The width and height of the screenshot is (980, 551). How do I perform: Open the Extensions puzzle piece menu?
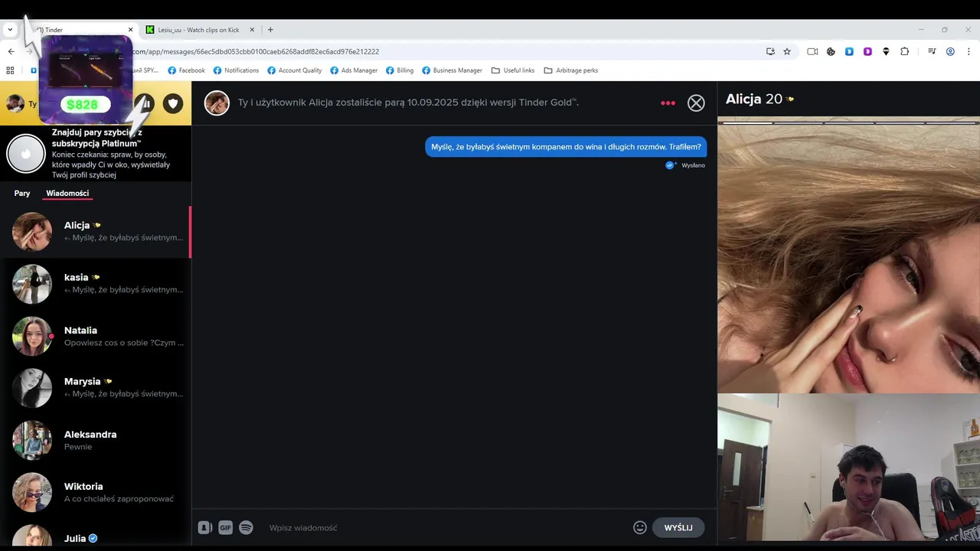904,51
